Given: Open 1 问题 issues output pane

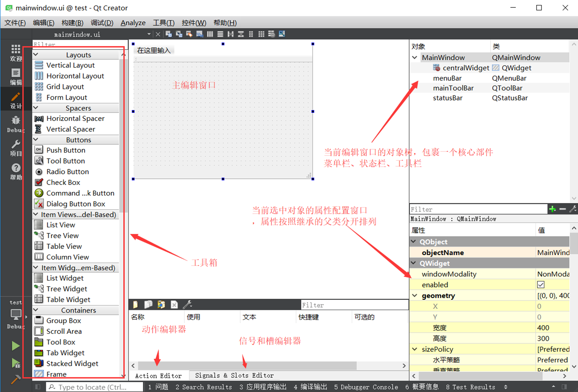Looking at the screenshot, I should 158,387.
